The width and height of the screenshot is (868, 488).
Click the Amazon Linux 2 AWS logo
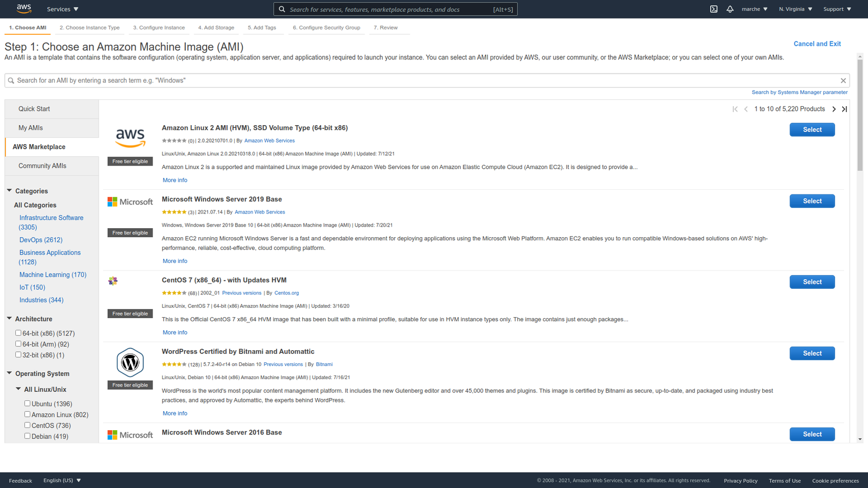(x=130, y=138)
